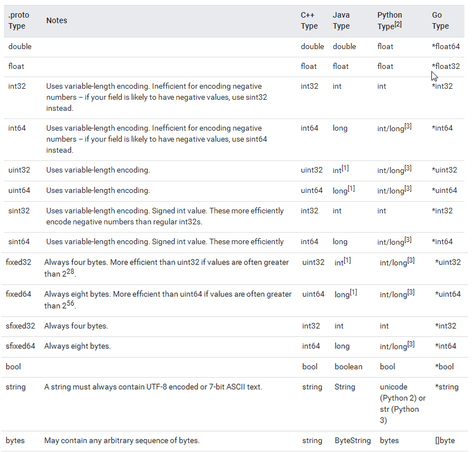Click footnote [1] beside uint32 Java int
476x452 pixels.
point(345,168)
